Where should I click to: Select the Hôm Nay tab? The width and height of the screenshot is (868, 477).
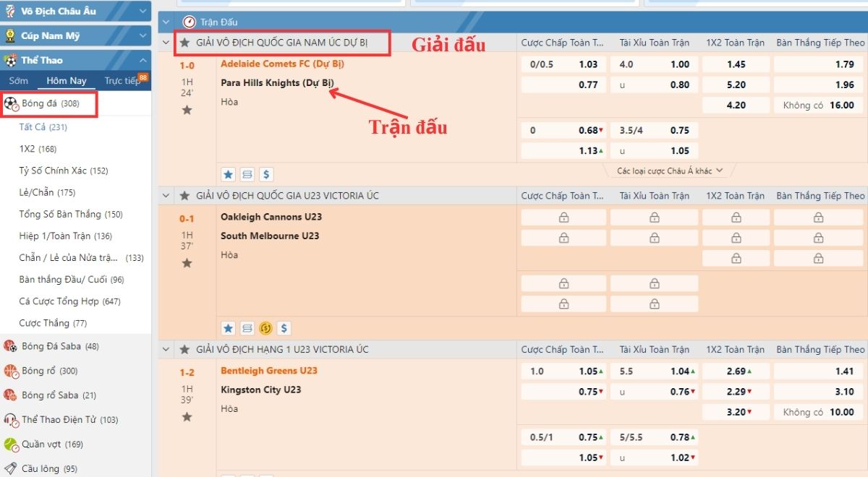click(x=67, y=81)
